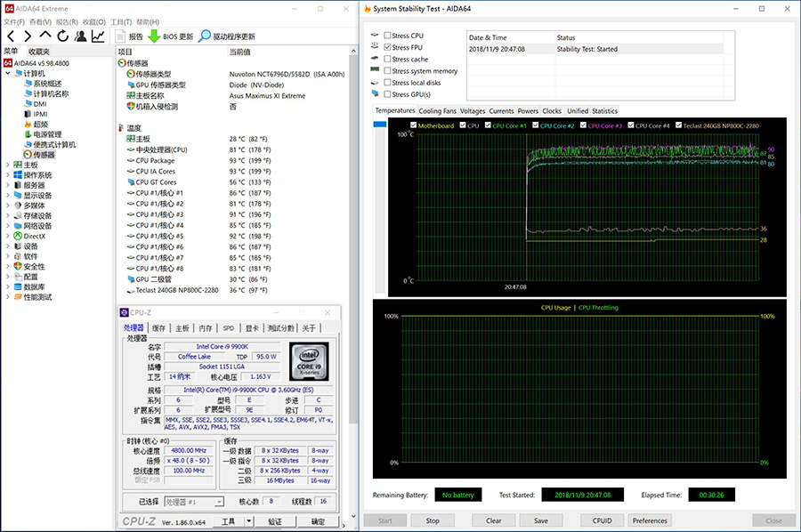Viewport: 801px width, 532px height.
Task: Expand the 主板 tree node
Action: coord(7,165)
